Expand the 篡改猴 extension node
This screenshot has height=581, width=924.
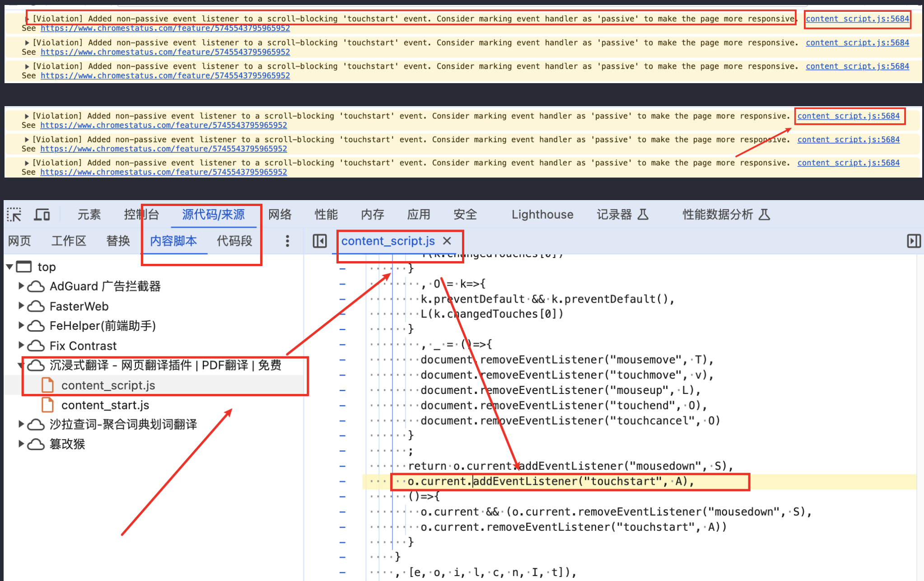pyautogui.click(x=21, y=444)
